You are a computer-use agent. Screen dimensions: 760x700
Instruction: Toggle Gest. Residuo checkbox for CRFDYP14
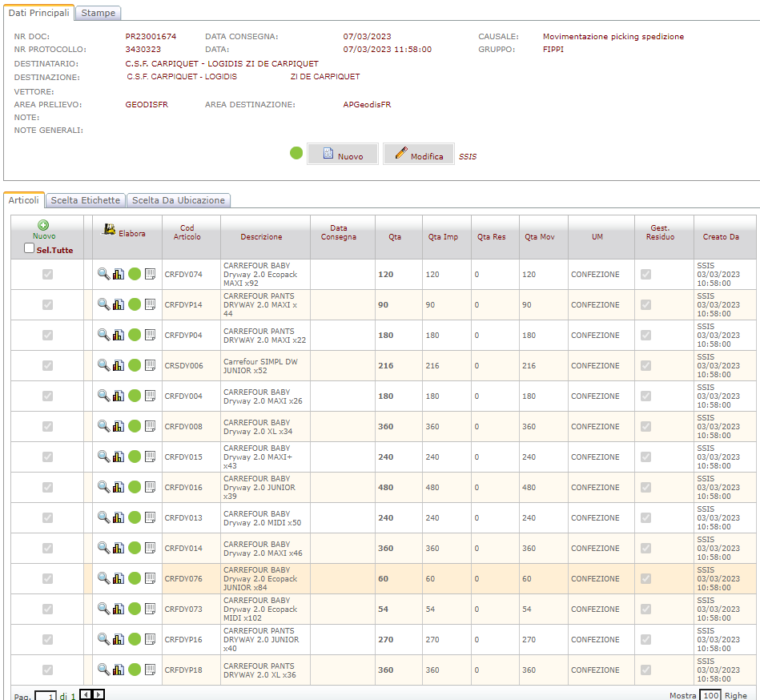point(645,305)
